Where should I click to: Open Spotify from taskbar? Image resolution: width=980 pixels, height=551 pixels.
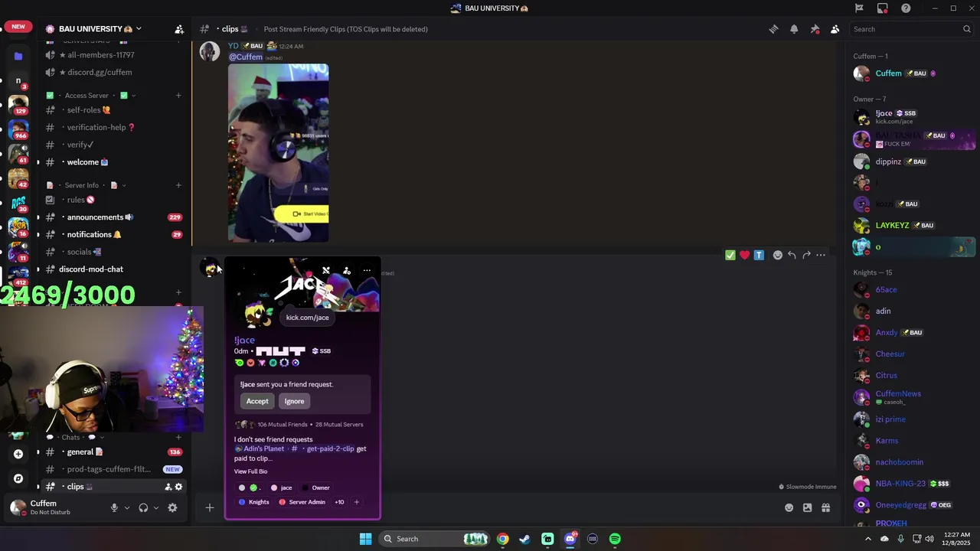615,539
